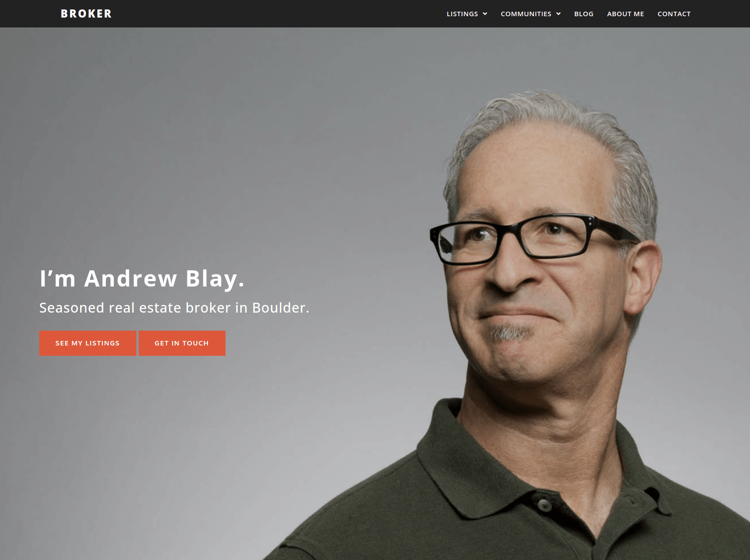750x560 pixels.
Task: Expand the Listings dropdown chevron
Action: pos(485,14)
